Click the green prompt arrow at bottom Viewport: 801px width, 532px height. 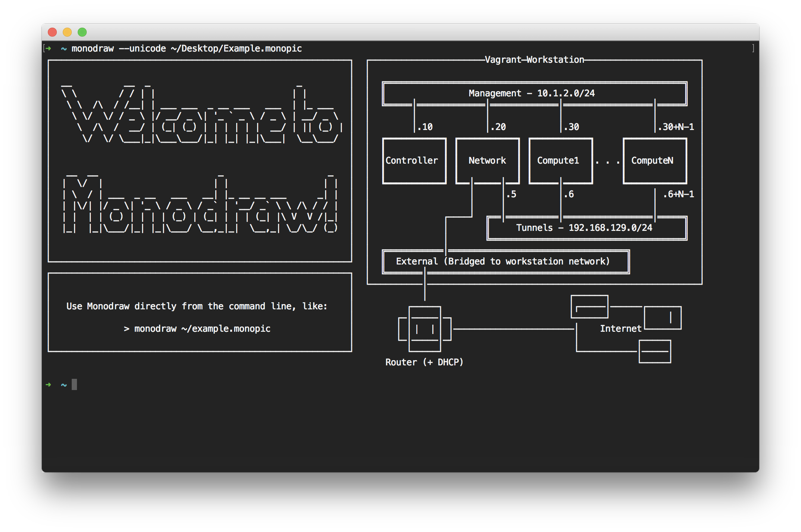point(48,384)
